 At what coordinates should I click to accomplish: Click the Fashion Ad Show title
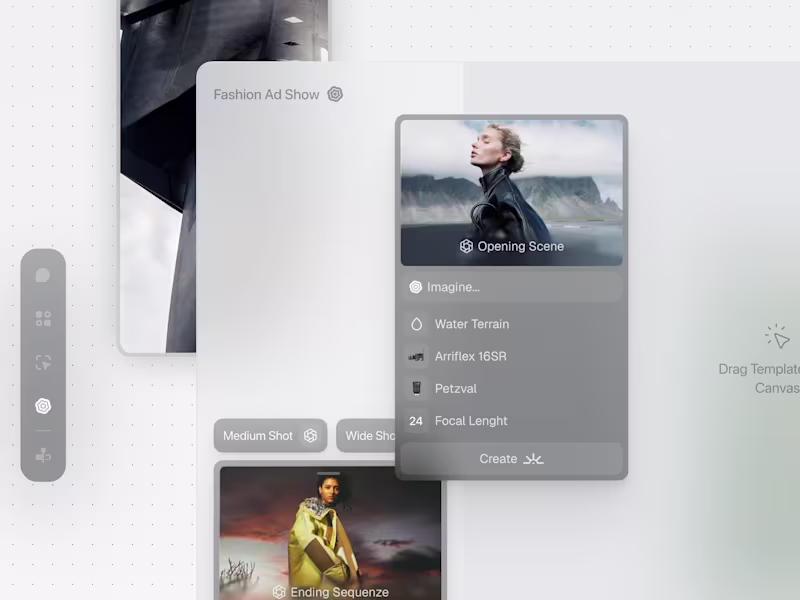point(266,94)
